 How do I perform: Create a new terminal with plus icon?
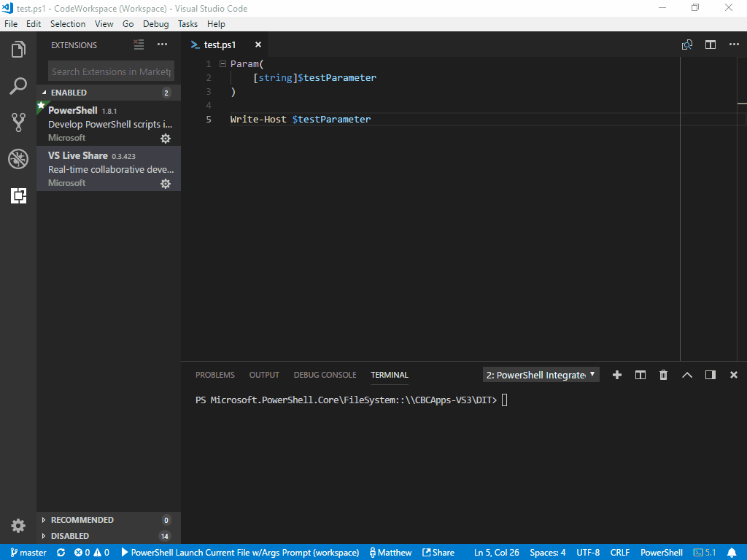tap(617, 376)
